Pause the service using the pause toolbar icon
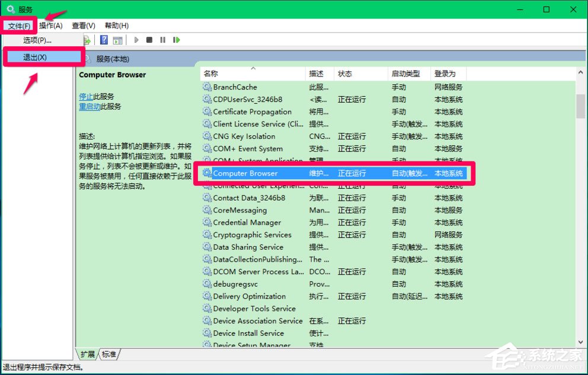Screen dimensions: 588x375 pos(163,40)
